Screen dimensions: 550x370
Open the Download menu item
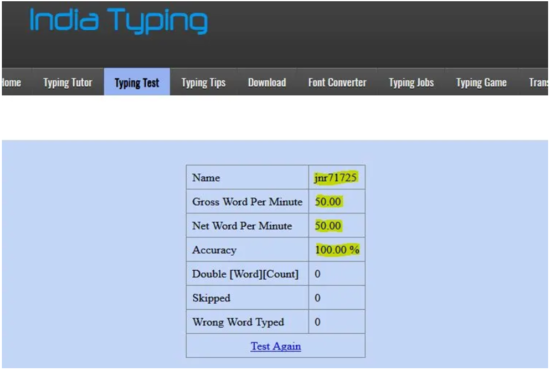click(x=267, y=82)
